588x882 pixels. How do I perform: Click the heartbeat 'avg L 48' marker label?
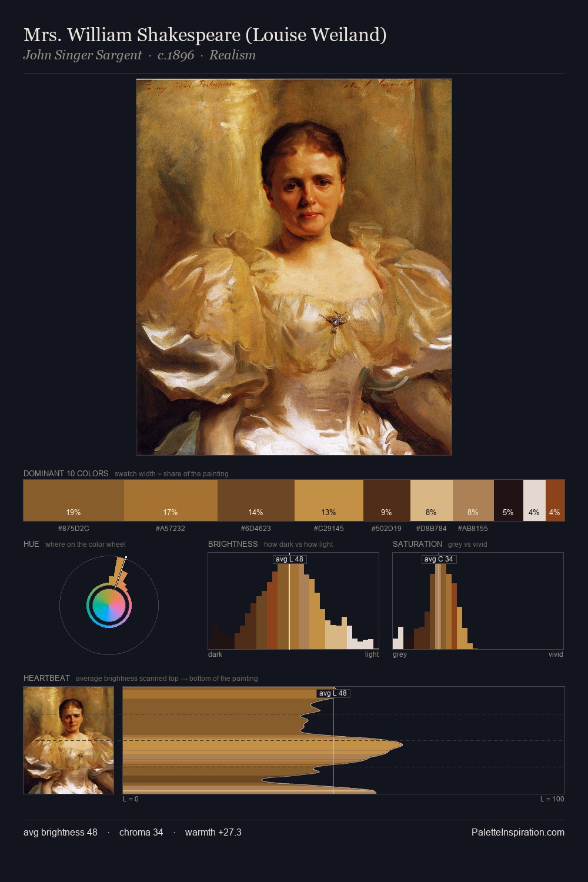click(333, 693)
